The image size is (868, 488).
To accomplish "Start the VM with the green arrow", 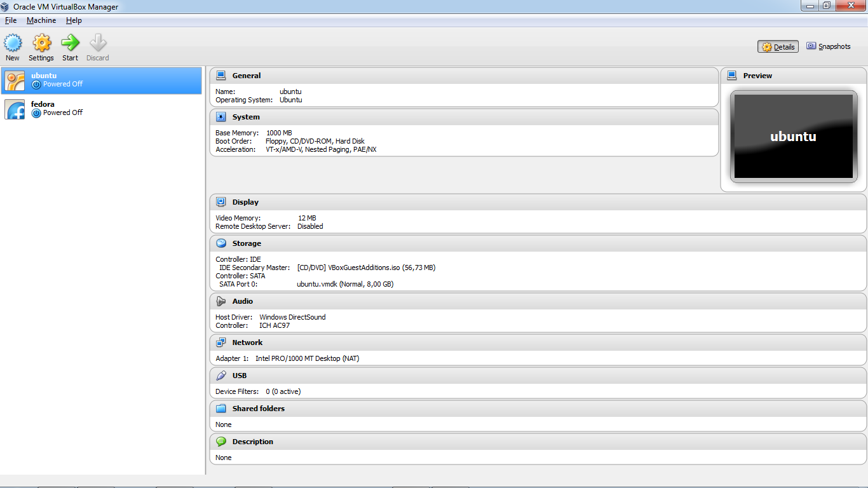I will pos(70,43).
